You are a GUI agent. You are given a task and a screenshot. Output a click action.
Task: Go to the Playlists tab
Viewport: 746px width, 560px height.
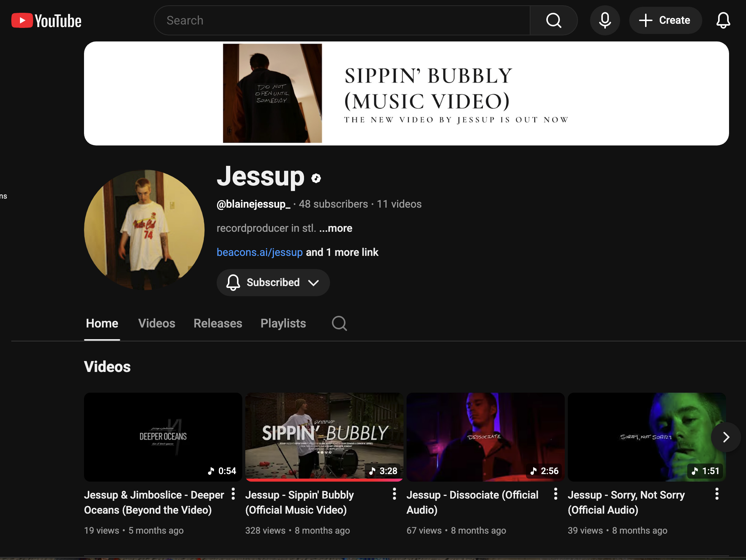pyautogui.click(x=283, y=323)
